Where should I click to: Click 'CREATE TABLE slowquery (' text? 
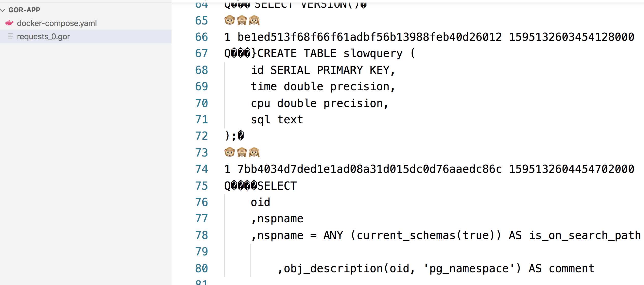pyautogui.click(x=336, y=54)
